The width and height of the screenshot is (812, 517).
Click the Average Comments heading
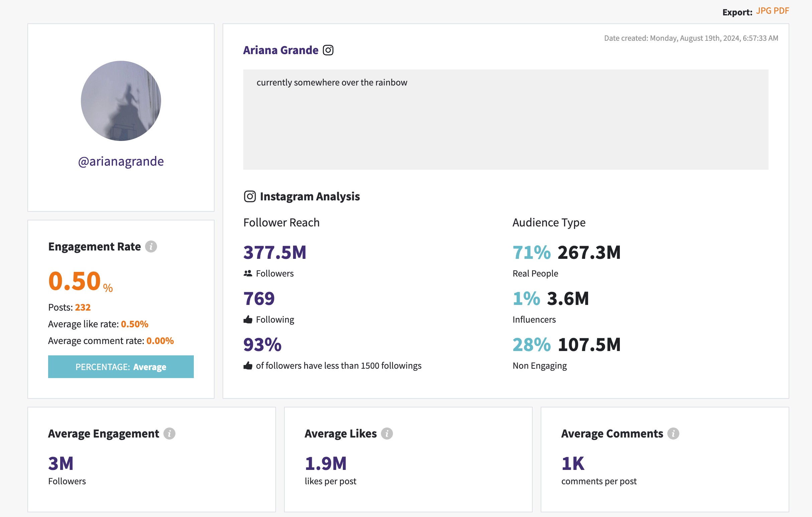tap(612, 434)
